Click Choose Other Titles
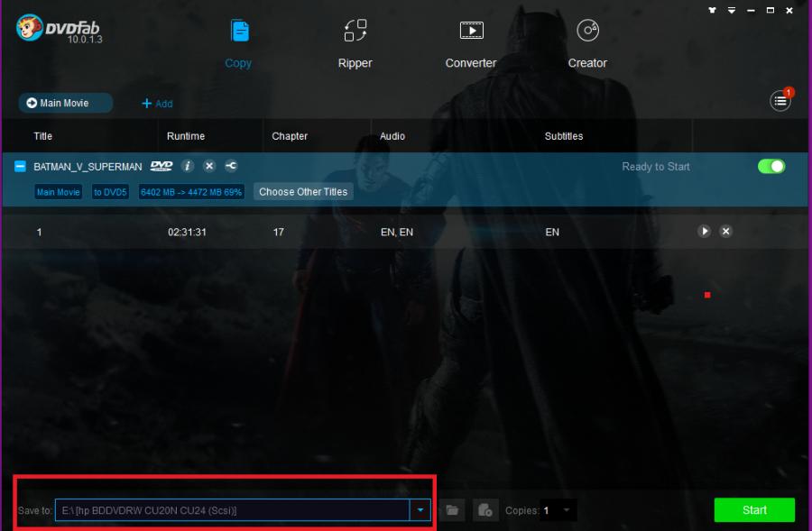812x531 pixels. coord(303,191)
